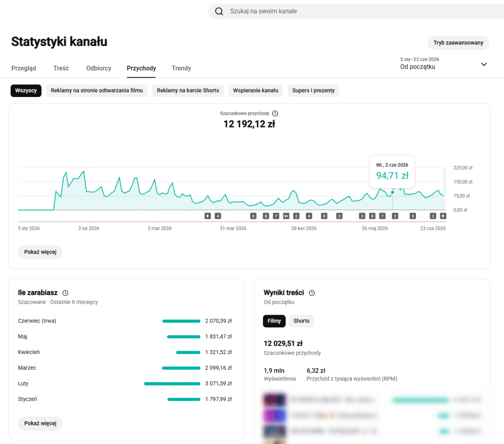Select the Wszyscy filter chip
The height and width of the screenshot is (444, 504).
26,91
